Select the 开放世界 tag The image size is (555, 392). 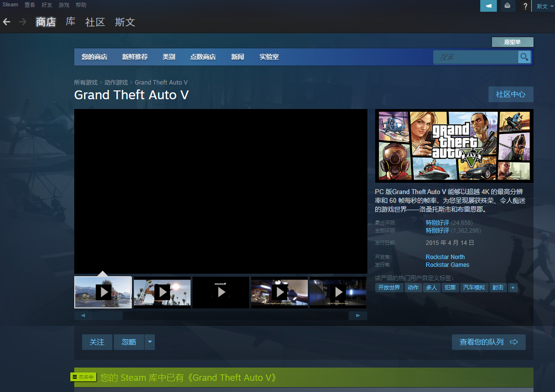tap(388, 287)
